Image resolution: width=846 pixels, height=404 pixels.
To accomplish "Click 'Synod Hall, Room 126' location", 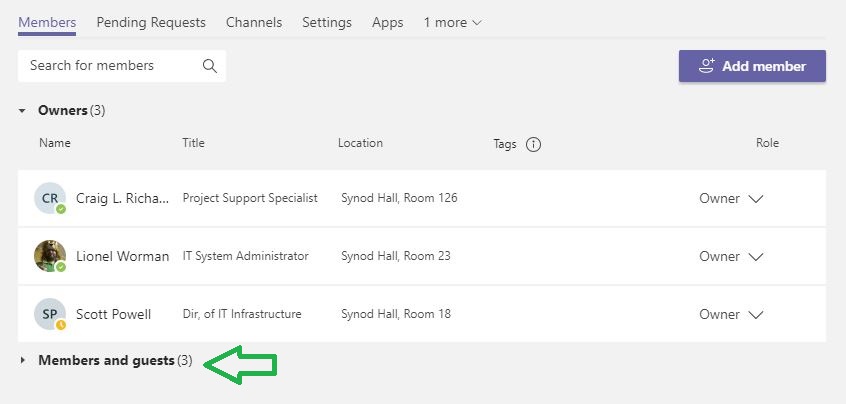I will pyautogui.click(x=399, y=198).
